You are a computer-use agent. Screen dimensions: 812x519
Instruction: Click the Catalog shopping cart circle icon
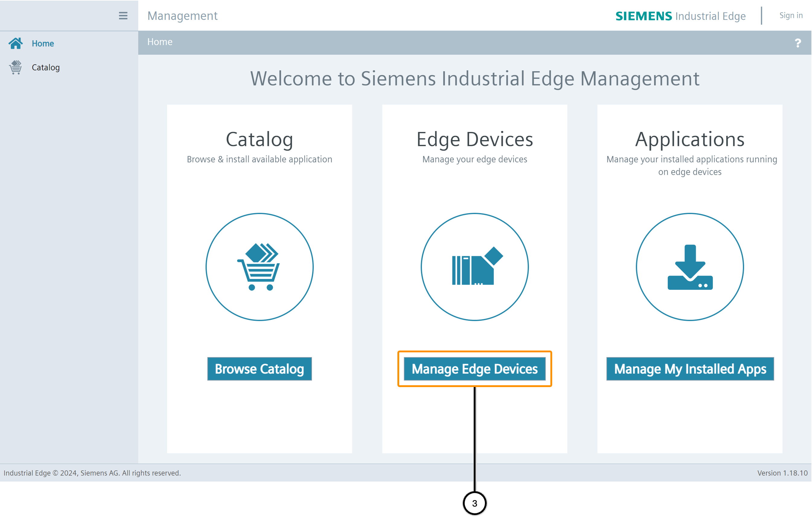click(259, 267)
